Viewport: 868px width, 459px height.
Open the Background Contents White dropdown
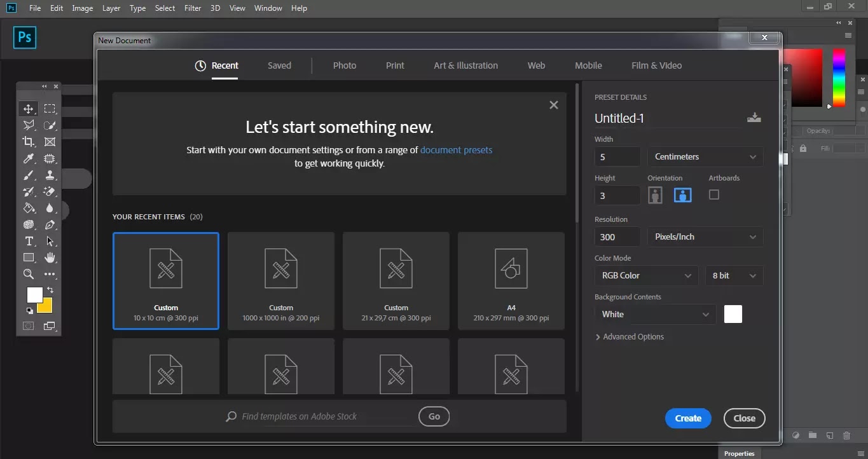(655, 314)
